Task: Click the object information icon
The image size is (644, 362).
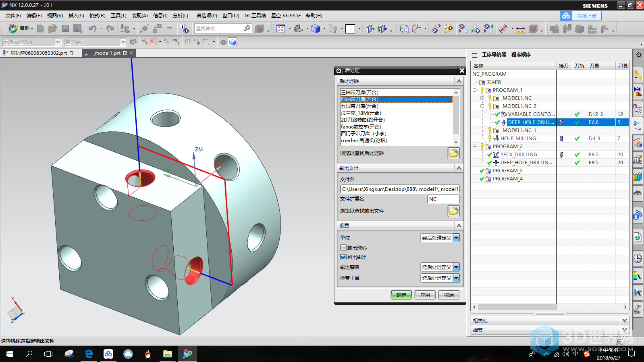Action: (x=184, y=28)
